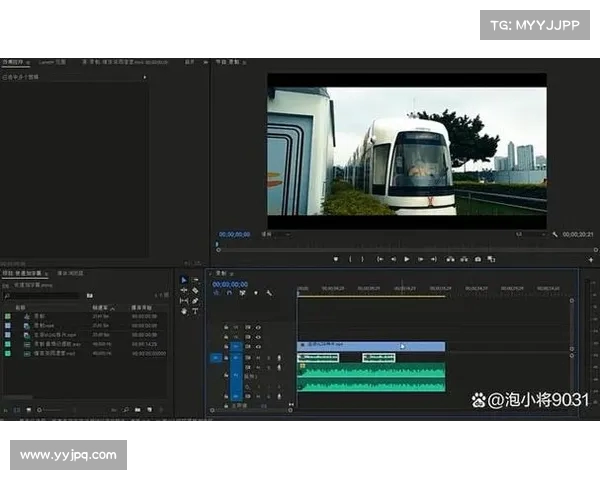
Task: Open the Effect Controls panel menu
Action: pos(28,62)
